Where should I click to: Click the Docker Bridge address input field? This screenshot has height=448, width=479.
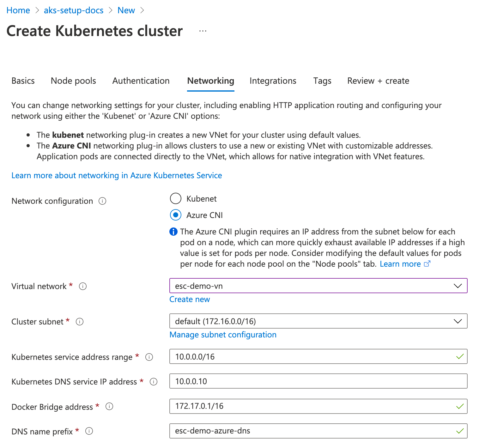coord(313,406)
